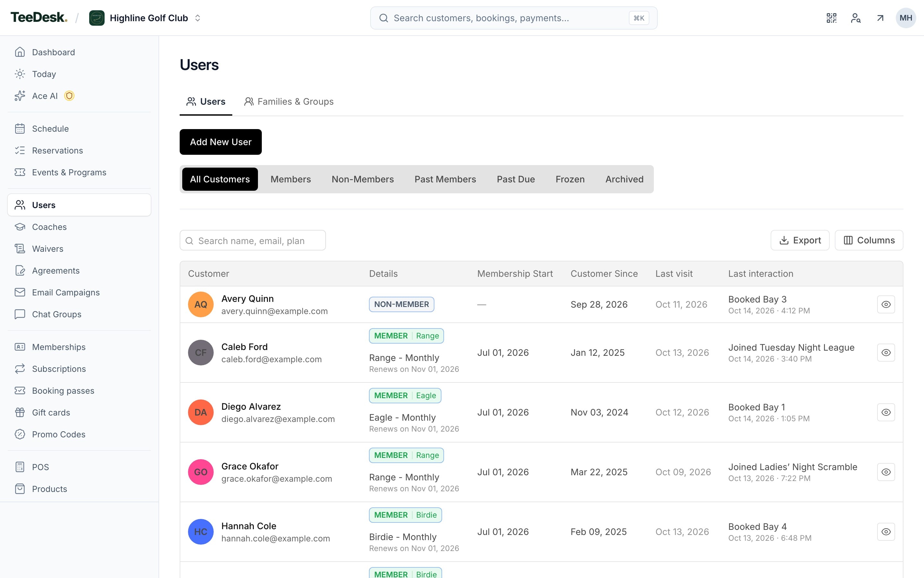The height and width of the screenshot is (578, 924).
Task: Expand the Highline Golf Club switcher
Action: [197, 18]
